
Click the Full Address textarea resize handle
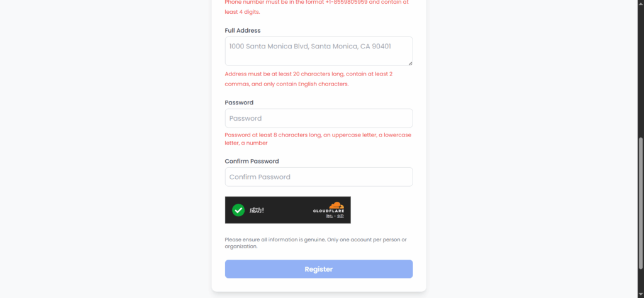point(409,62)
